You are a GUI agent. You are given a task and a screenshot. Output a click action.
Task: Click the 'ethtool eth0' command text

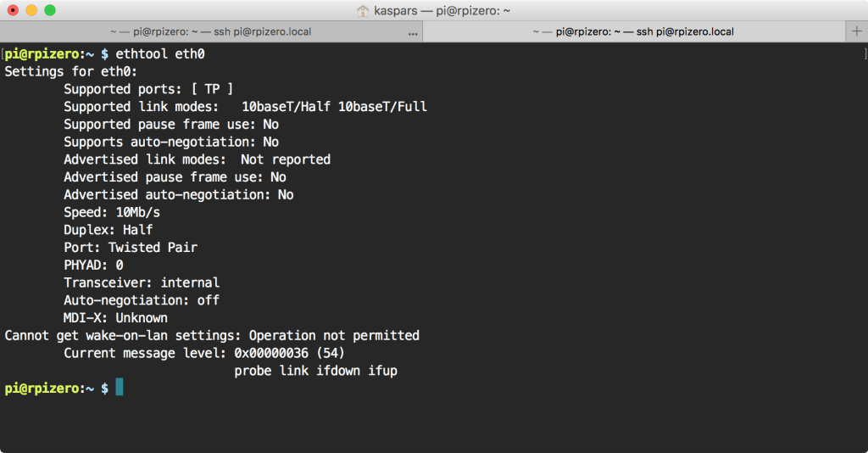click(x=160, y=53)
